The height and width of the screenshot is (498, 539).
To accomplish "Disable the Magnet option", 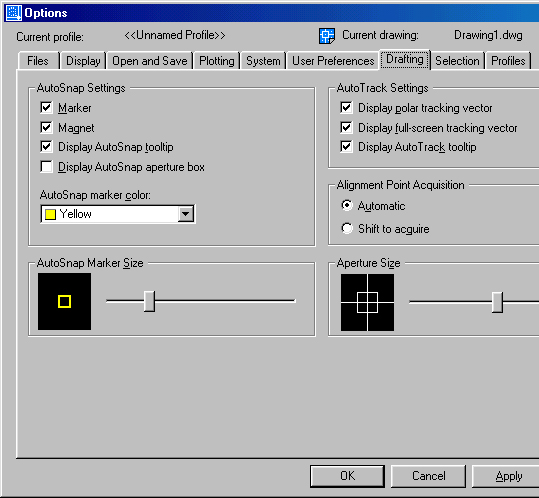I will click(46, 128).
